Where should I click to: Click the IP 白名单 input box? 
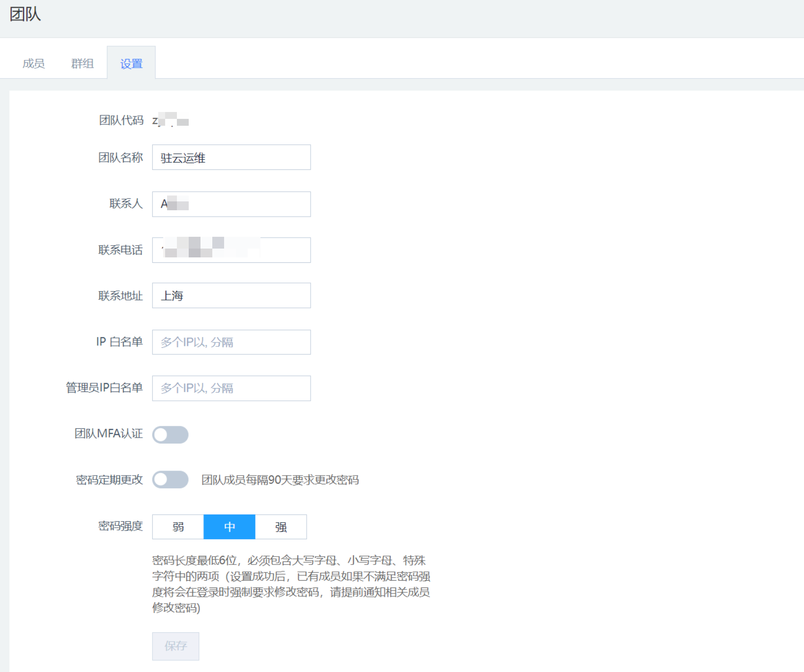(231, 342)
